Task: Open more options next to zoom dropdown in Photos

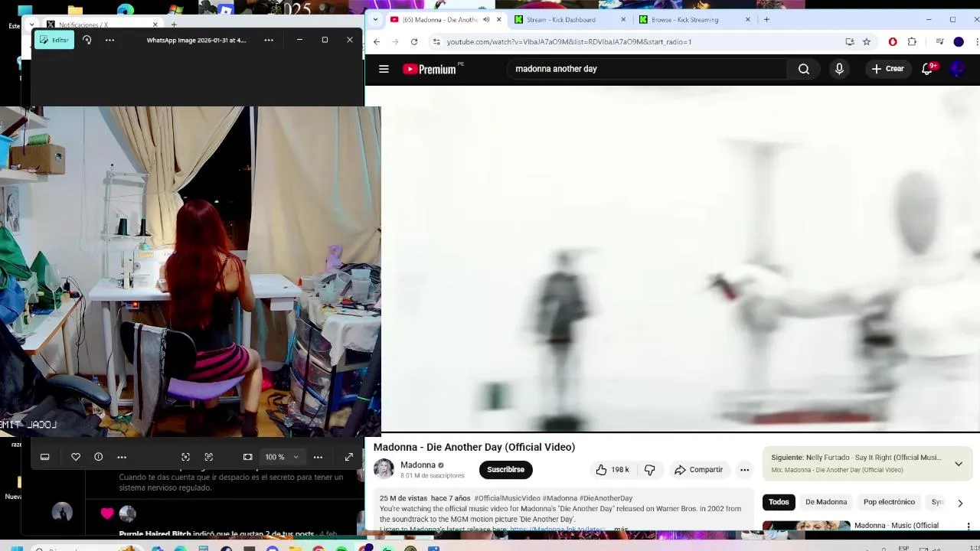Action: tap(318, 457)
